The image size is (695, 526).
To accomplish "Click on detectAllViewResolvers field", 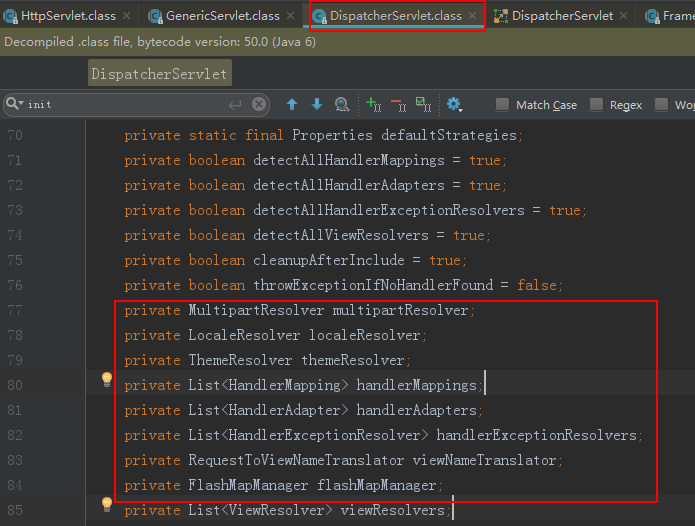I will point(341,235).
